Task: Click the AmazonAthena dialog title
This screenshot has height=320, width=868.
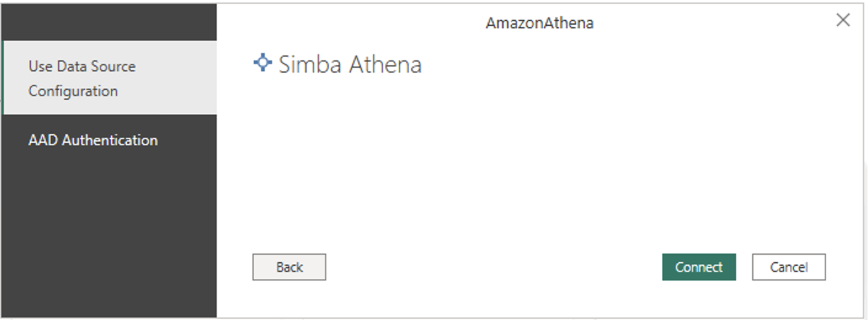Action: (539, 23)
